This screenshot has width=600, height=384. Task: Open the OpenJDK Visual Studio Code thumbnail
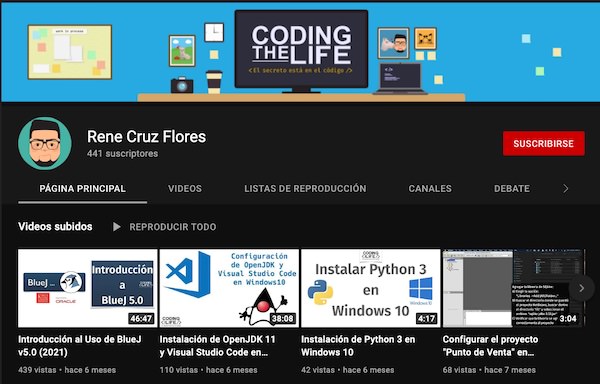point(229,288)
